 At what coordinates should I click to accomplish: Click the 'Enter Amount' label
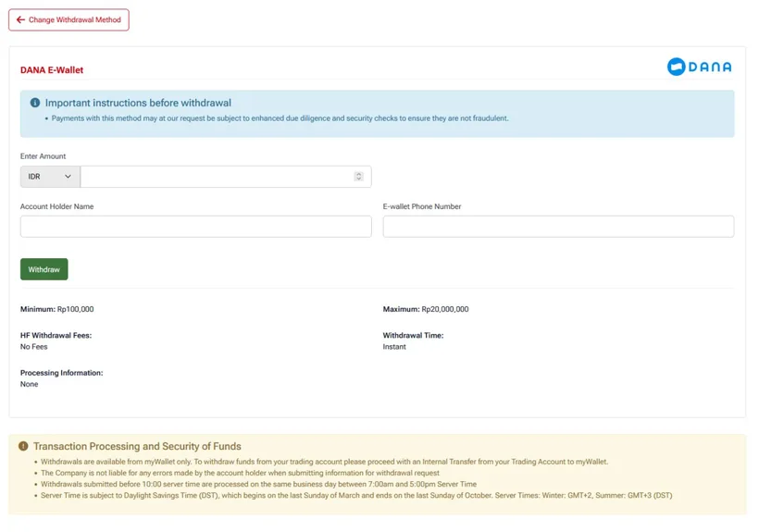pyautogui.click(x=44, y=156)
